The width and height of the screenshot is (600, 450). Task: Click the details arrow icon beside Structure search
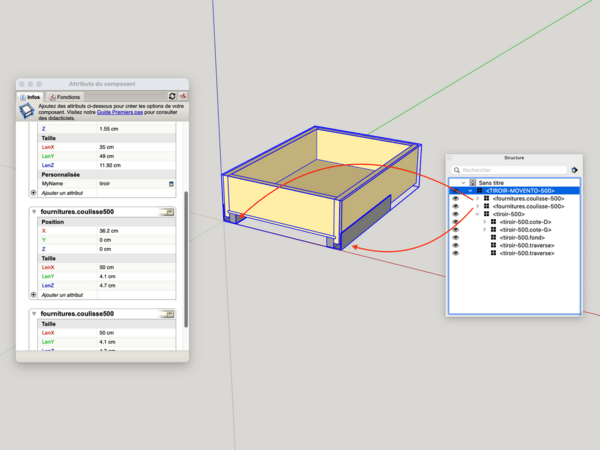[575, 170]
